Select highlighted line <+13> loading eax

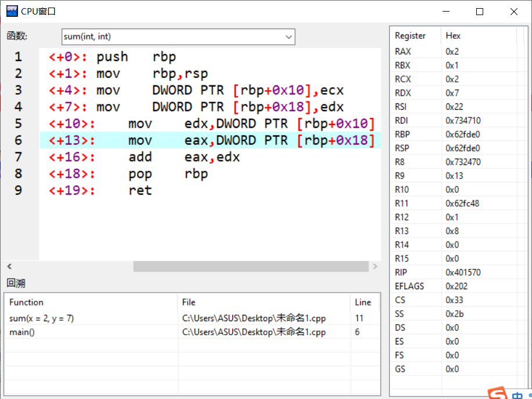click(x=210, y=140)
